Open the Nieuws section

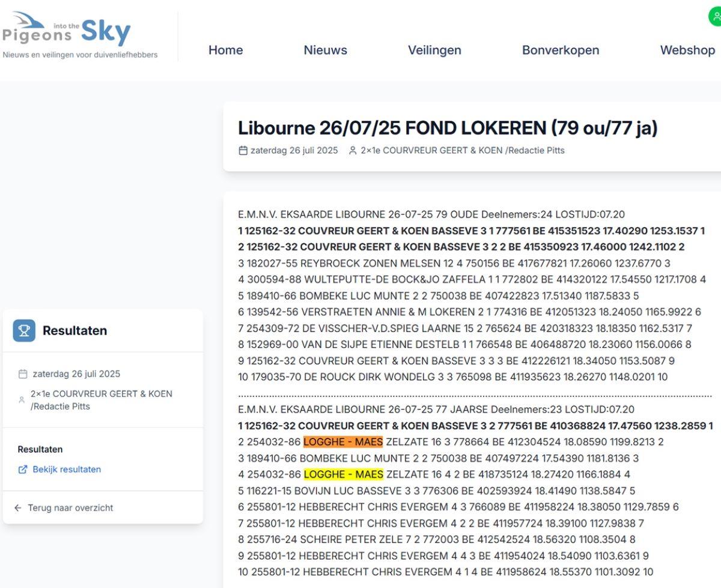coord(324,50)
